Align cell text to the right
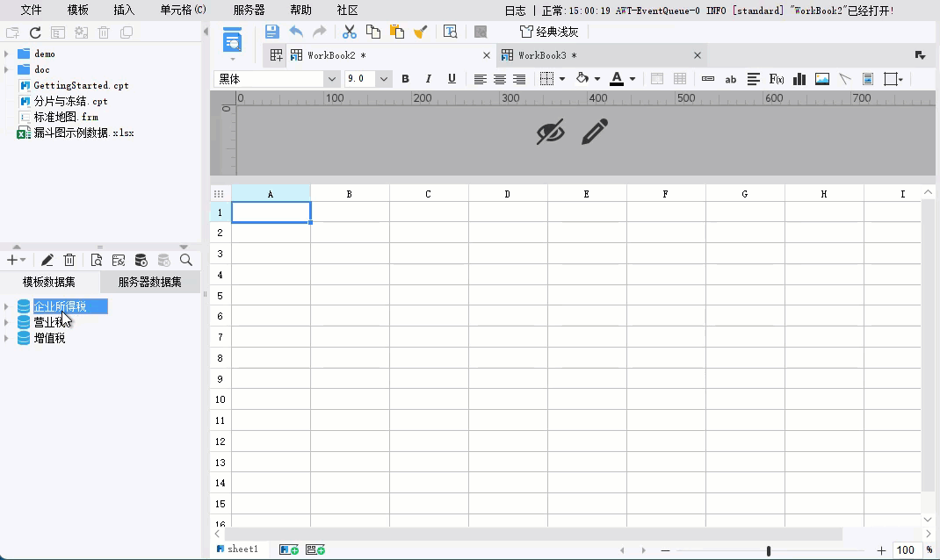The width and height of the screenshot is (940, 560). 519,79
